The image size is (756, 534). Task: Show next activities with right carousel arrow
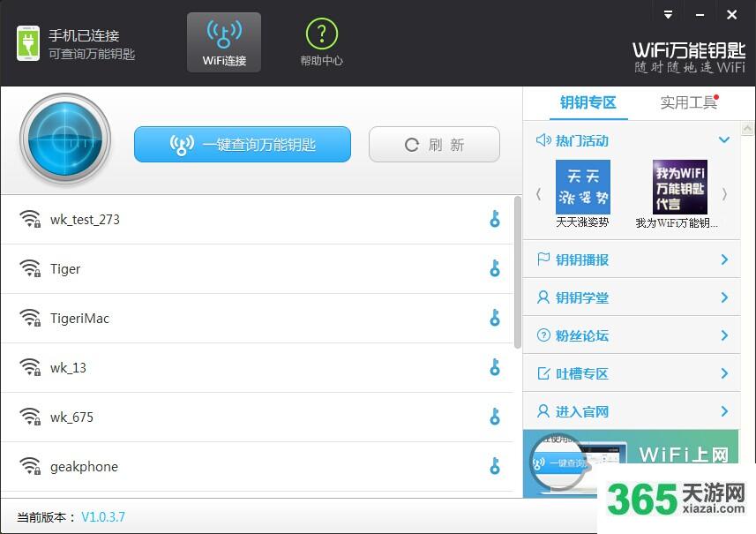(x=724, y=194)
